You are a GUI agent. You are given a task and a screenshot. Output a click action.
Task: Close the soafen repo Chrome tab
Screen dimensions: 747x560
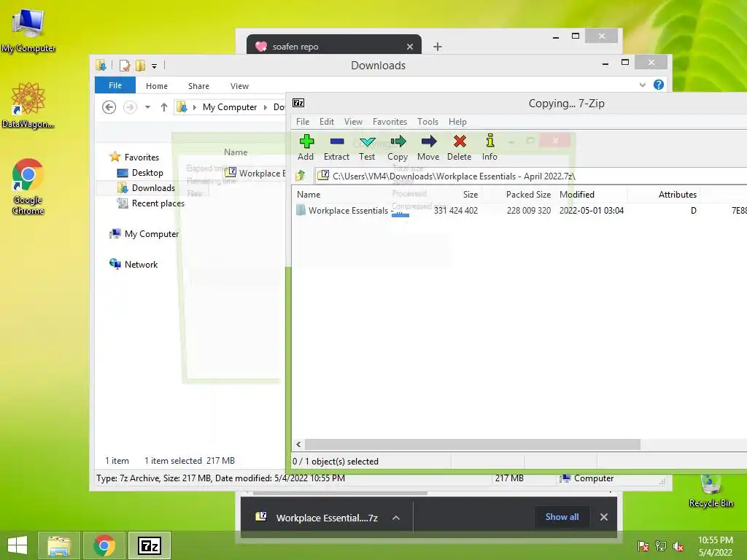pos(410,46)
